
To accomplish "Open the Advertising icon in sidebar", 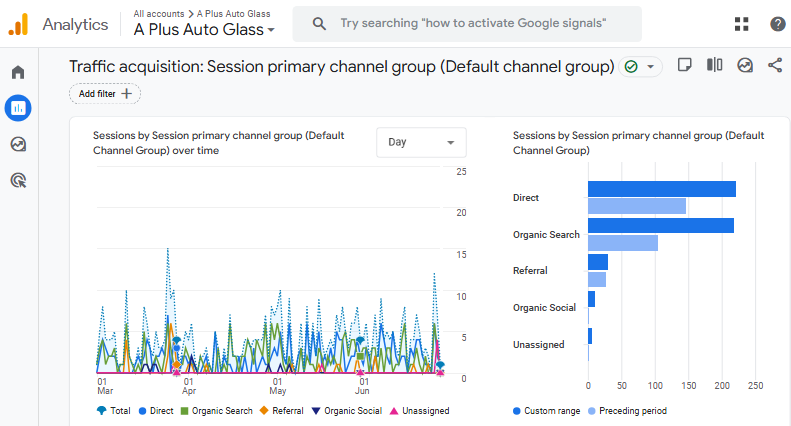I will click(x=18, y=181).
